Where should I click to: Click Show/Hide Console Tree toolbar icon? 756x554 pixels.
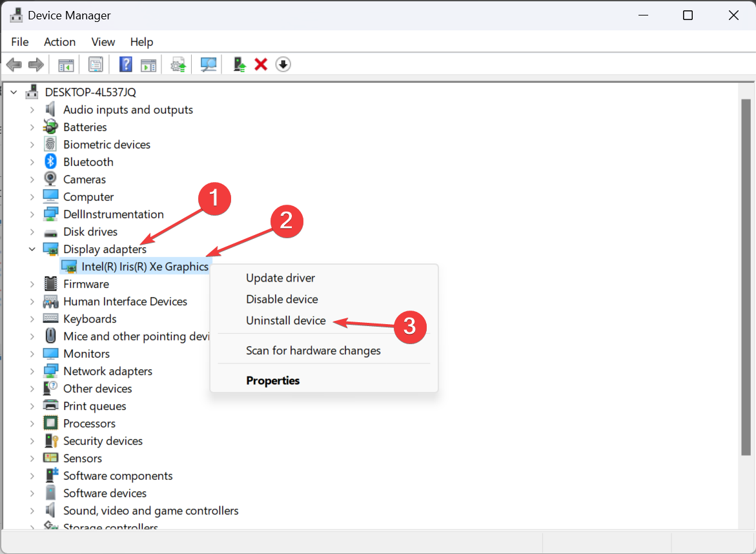coord(66,65)
